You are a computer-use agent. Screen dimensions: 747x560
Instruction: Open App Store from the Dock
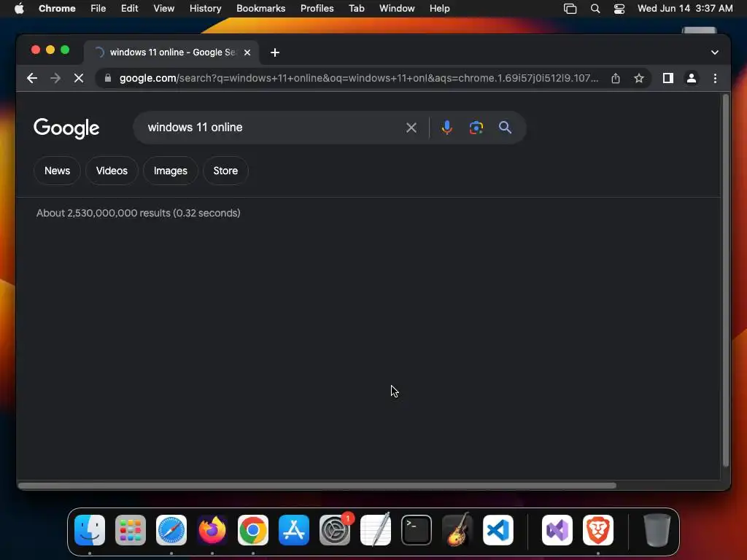pyautogui.click(x=294, y=530)
